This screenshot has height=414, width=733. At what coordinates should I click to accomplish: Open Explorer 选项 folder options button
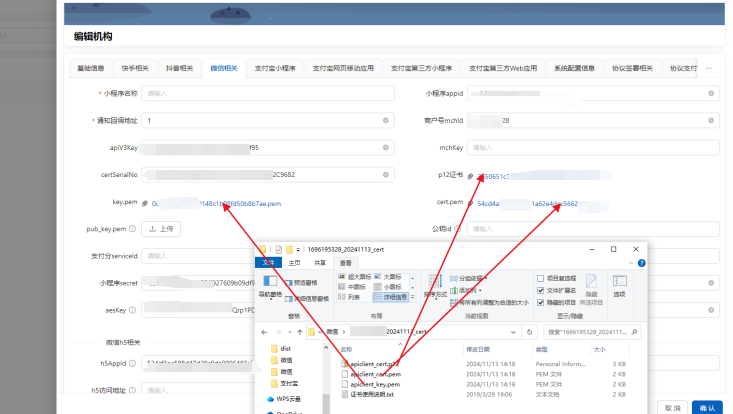point(619,286)
